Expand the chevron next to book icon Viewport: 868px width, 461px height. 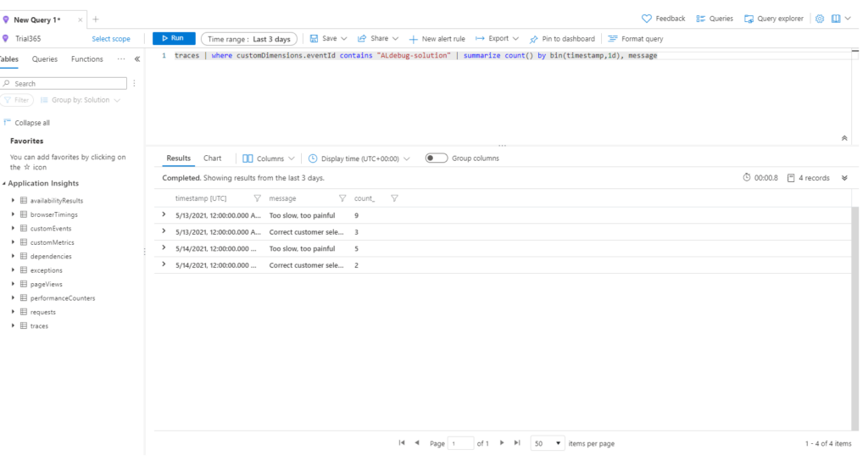pyautogui.click(x=848, y=19)
